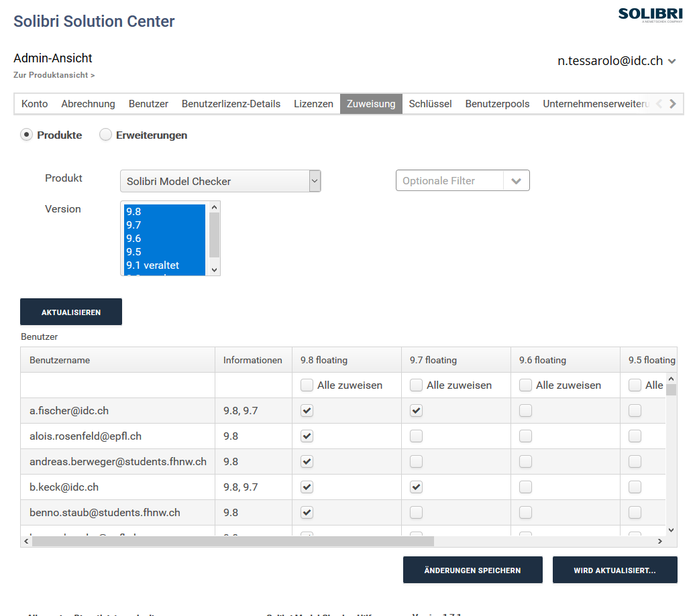Click user benno.staub@students.fhnw.ch

tap(105, 513)
